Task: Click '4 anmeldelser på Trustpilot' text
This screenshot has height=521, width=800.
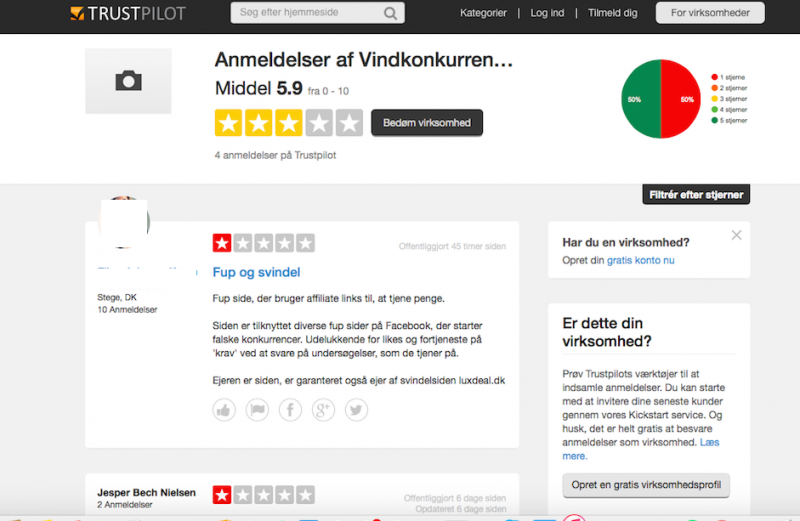Action: tap(275, 155)
